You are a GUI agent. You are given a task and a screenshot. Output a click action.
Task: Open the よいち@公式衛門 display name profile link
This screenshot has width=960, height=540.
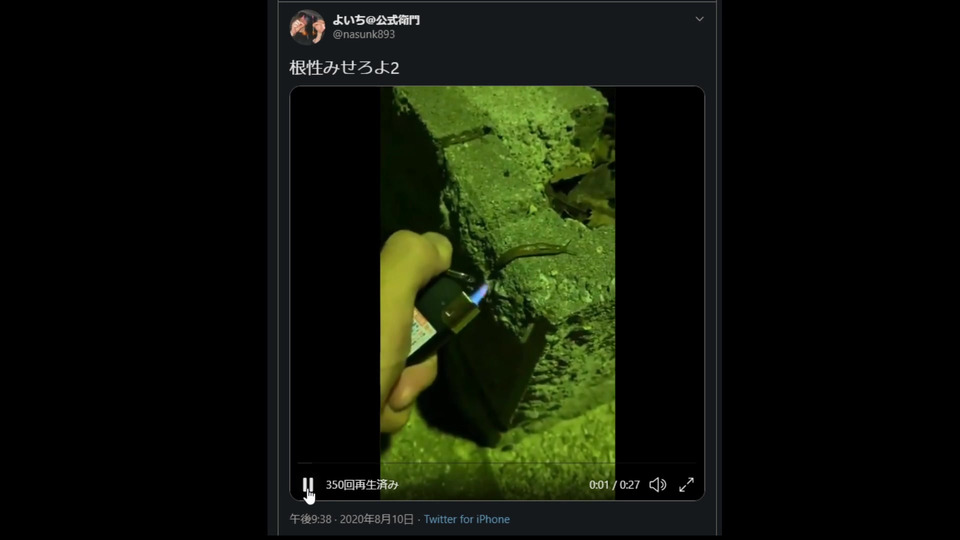[376, 20]
